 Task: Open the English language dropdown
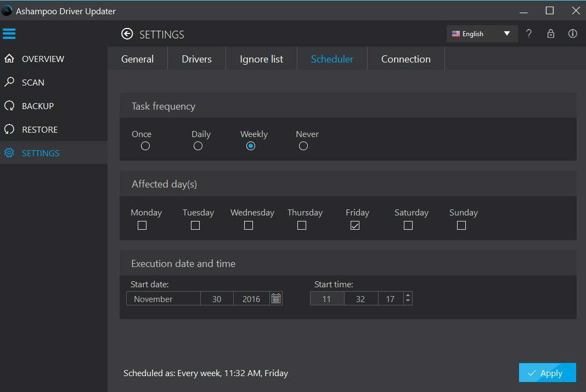click(x=482, y=34)
